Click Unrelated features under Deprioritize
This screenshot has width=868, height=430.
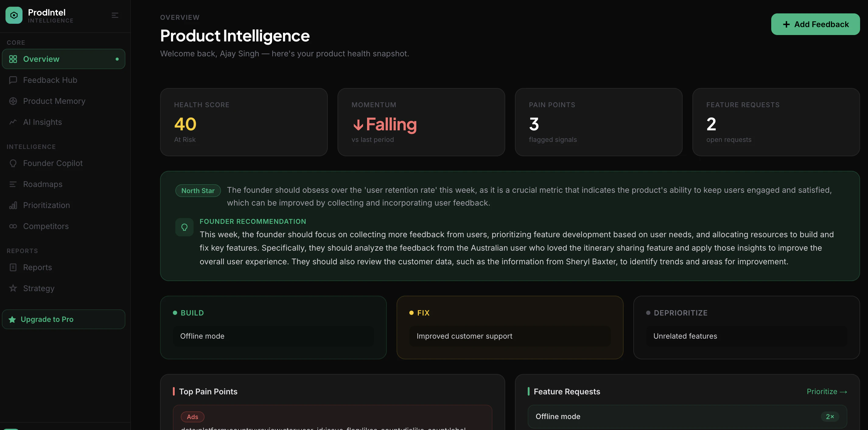(x=746, y=336)
